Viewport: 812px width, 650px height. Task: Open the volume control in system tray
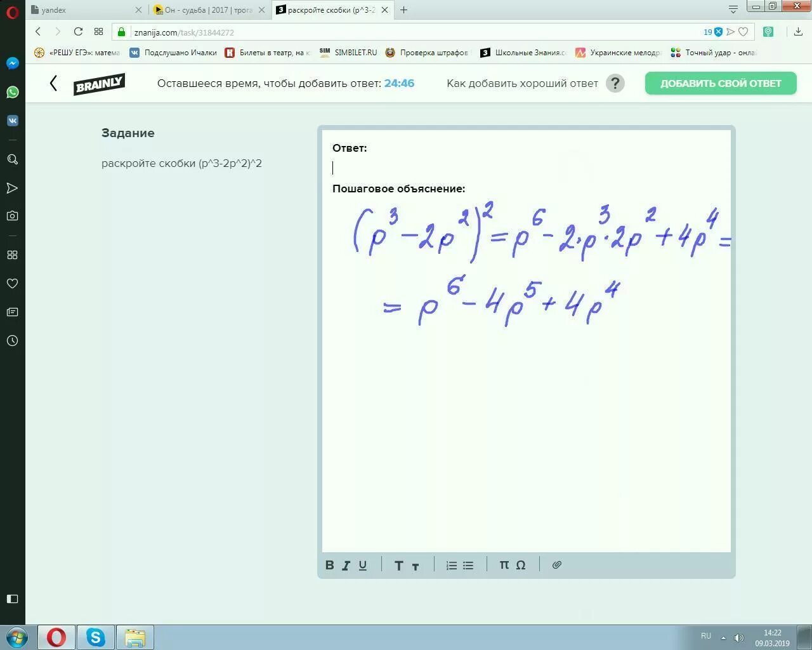pos(738,637)
